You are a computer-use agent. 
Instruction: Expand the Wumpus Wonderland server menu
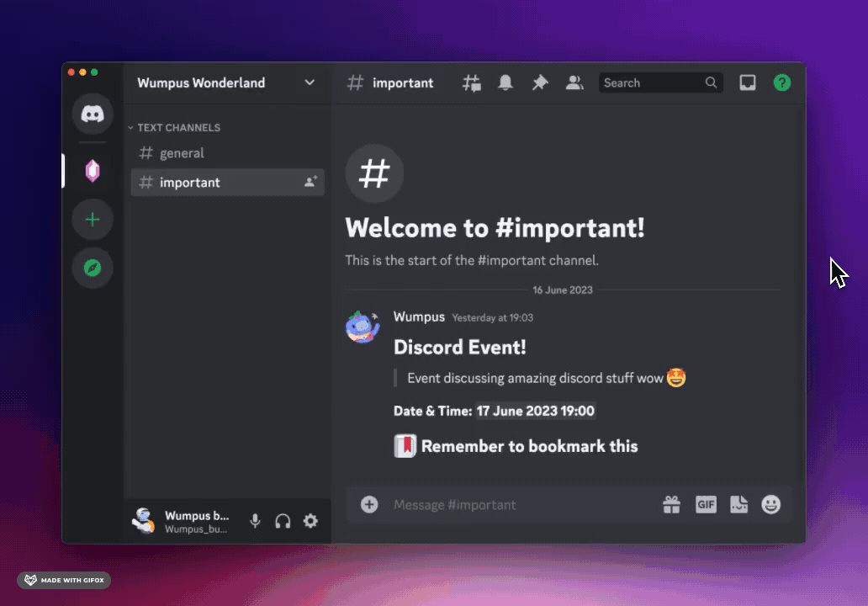310,82
